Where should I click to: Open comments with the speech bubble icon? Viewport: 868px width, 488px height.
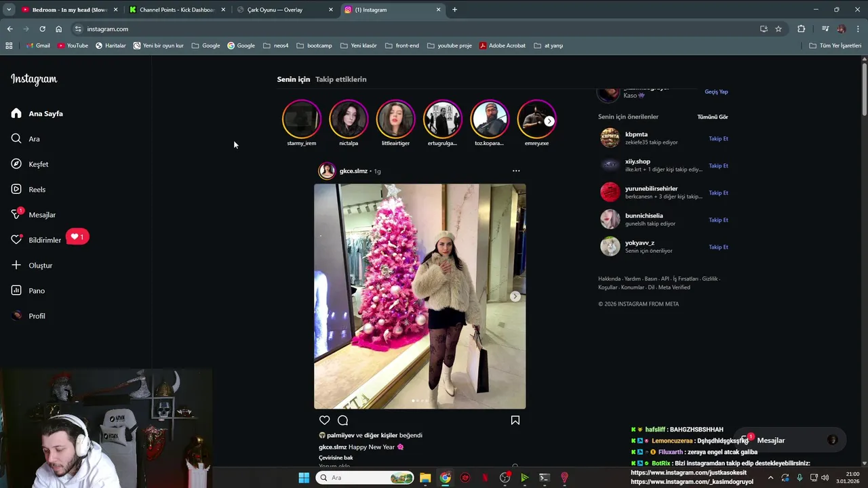coord(343,420)
